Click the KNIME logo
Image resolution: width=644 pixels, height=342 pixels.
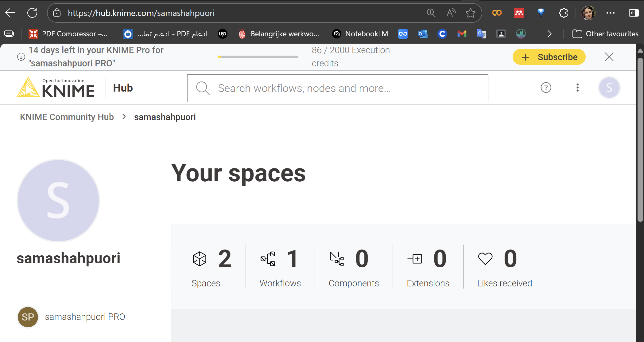(x=56, y=88)
